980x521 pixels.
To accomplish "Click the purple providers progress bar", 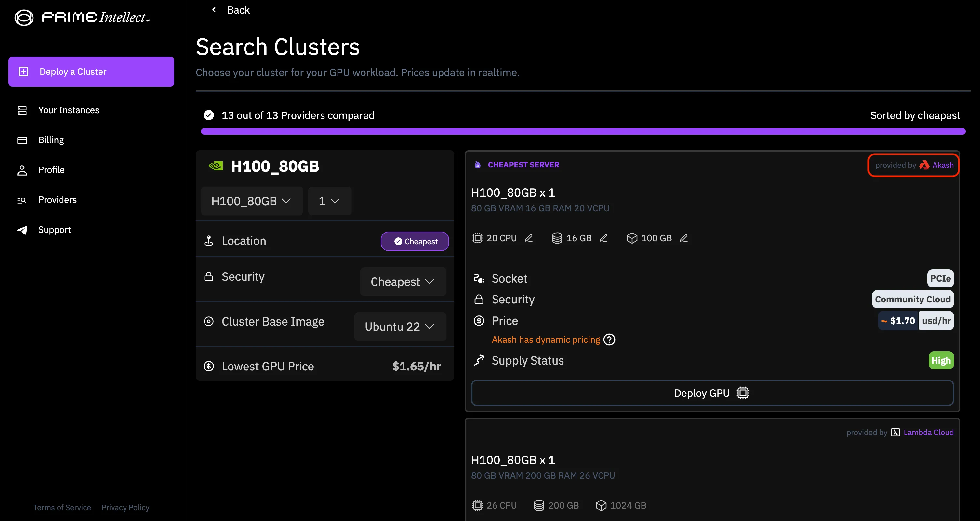I will click(x=583, y=132).
